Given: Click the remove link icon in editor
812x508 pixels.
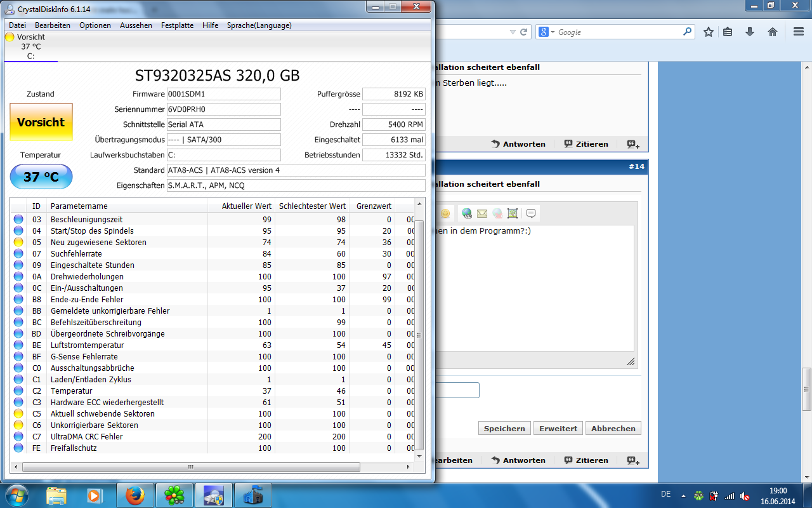Looking at the screenshot, I should click(x=497, y=213).
